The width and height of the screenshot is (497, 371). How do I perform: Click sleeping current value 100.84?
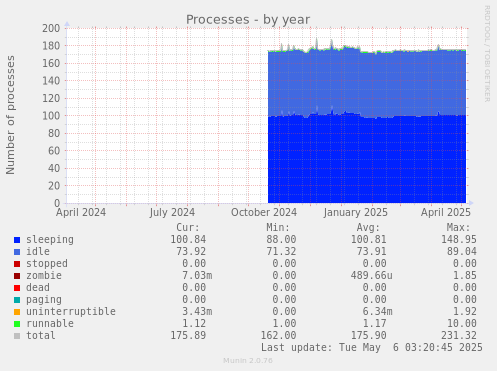coord(188,240)
